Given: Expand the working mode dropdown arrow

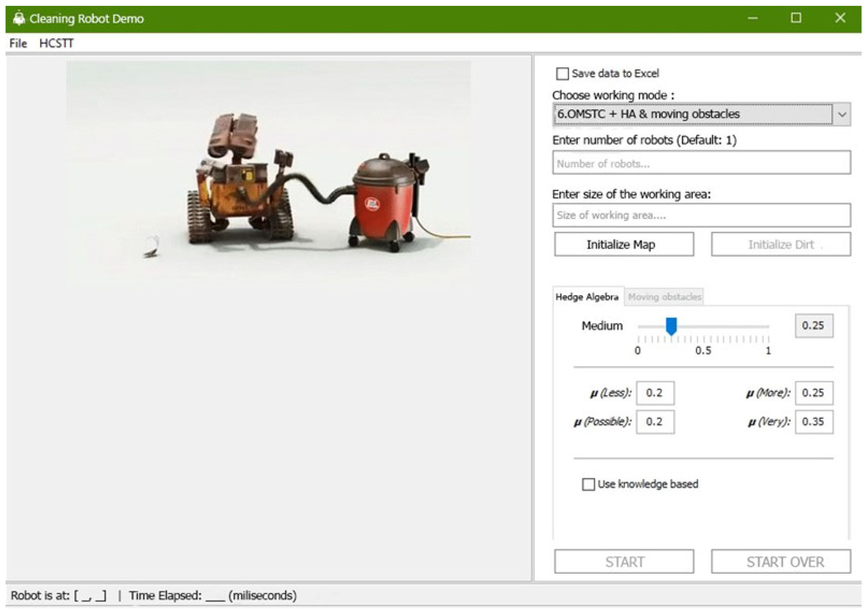Looking at the screenshot, I should pos(842,114).
